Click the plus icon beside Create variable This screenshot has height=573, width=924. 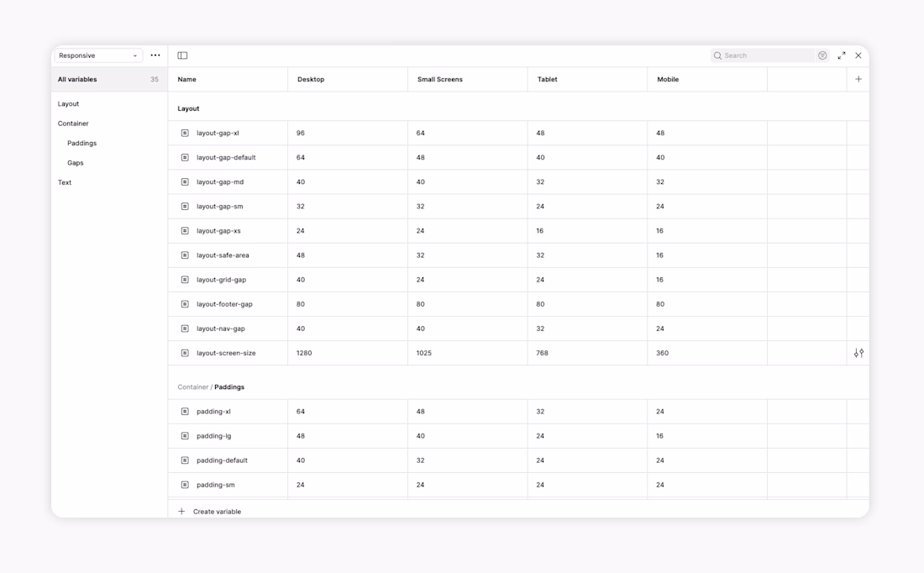(x=181, y=512)
